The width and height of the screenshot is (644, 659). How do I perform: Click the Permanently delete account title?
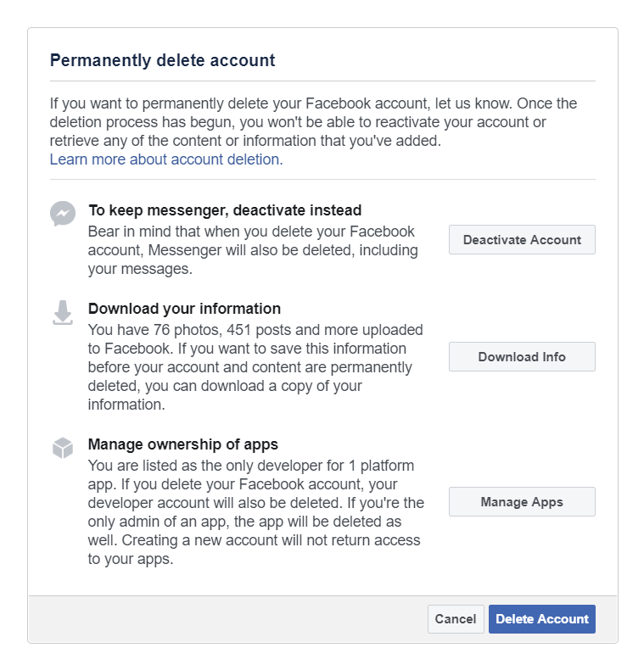[x=162, y=60]
